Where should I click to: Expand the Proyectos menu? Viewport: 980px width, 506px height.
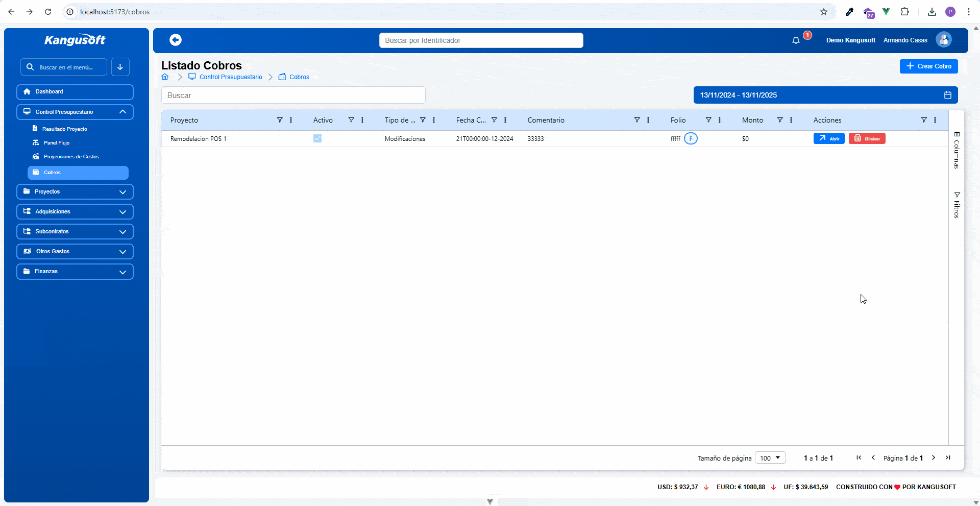(75, 191)
